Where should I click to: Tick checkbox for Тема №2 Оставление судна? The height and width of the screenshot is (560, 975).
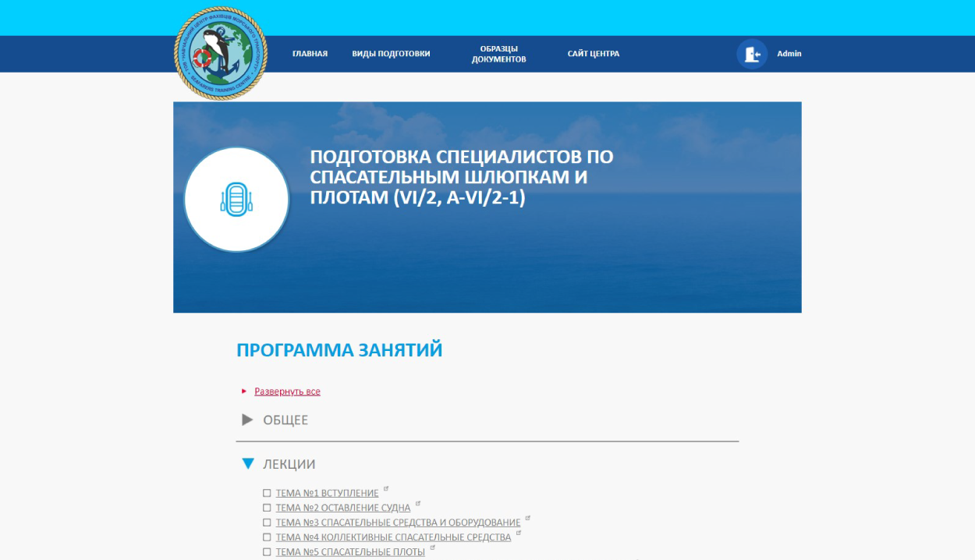(x=267, y=508)
